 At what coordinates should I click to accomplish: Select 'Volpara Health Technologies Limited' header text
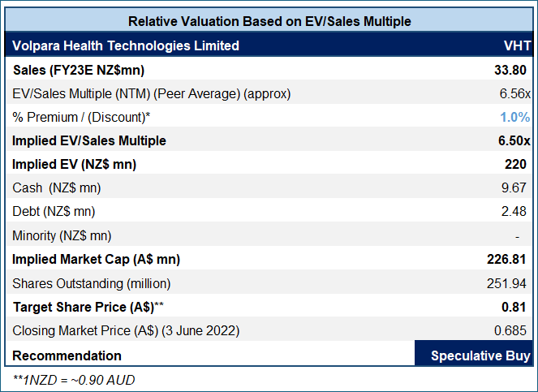point(126,45)
